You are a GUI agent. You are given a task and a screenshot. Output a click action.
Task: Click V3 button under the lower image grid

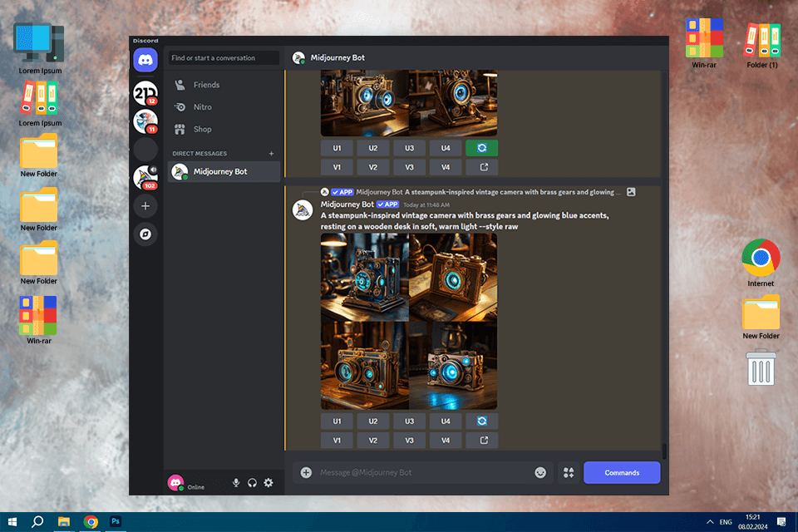point(409,441)
